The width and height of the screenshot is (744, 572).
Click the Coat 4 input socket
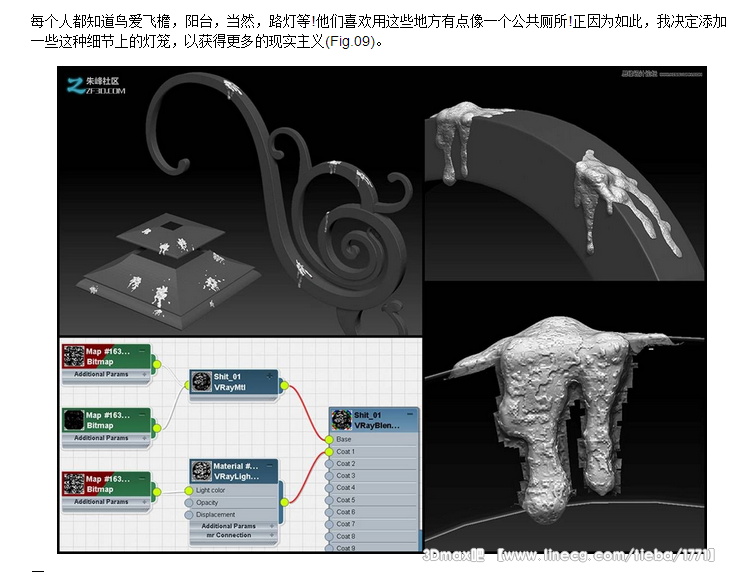329,488
